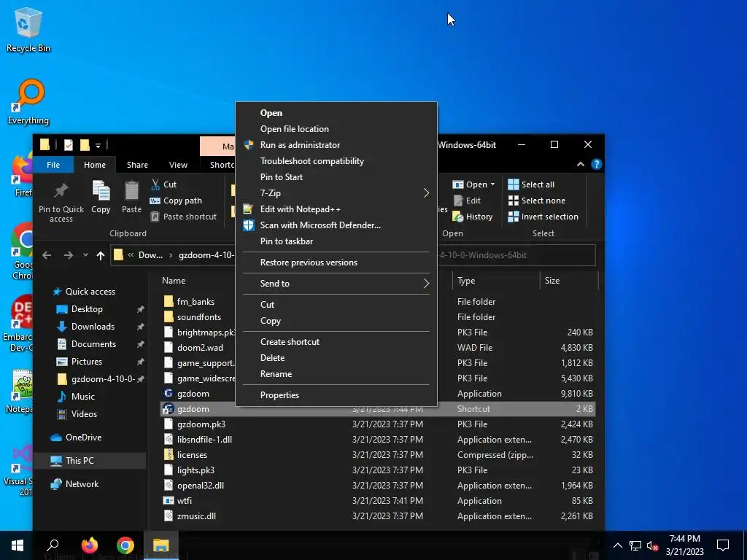Click forward navigation arrow in Explorer
The width and height of the screenshot is (747, 560).
pos(69,255)
